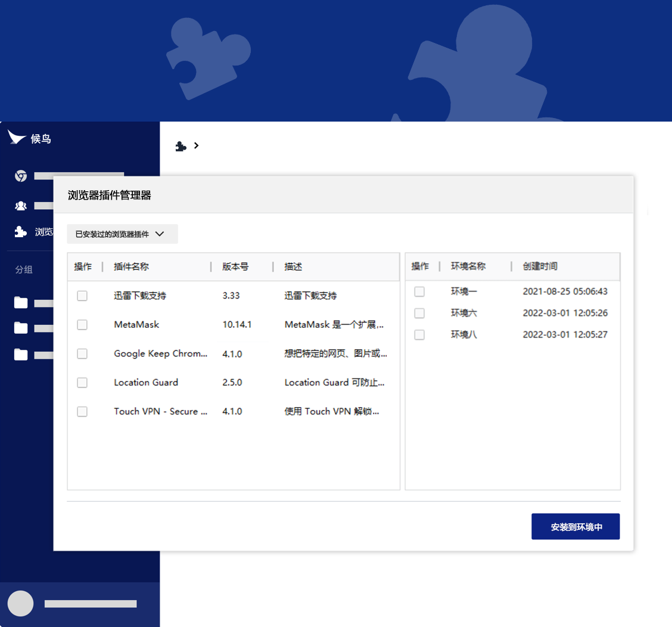Click the puzzle icon in the breadcrumb
The width and height of the screenshot is (672, 627).
(181, 146)
